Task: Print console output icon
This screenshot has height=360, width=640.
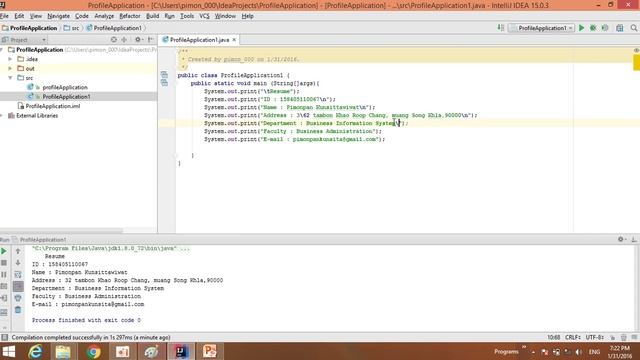Action: [18, 298]
